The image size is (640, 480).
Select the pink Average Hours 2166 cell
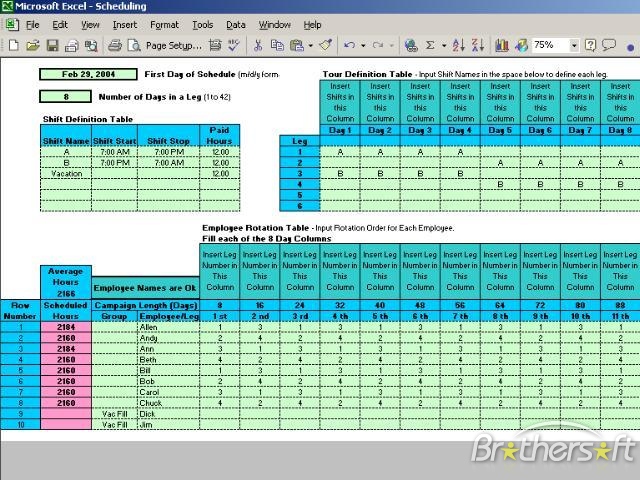coord(66,283)
